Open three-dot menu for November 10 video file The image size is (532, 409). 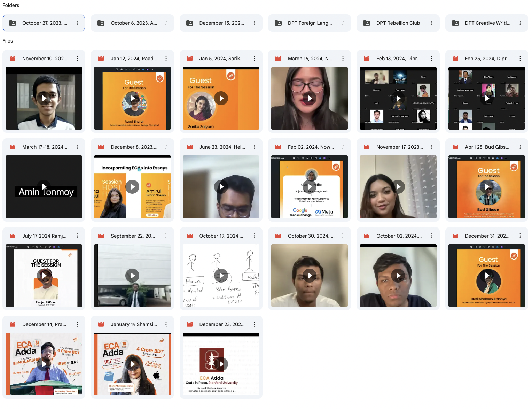(x=77, y=59)
